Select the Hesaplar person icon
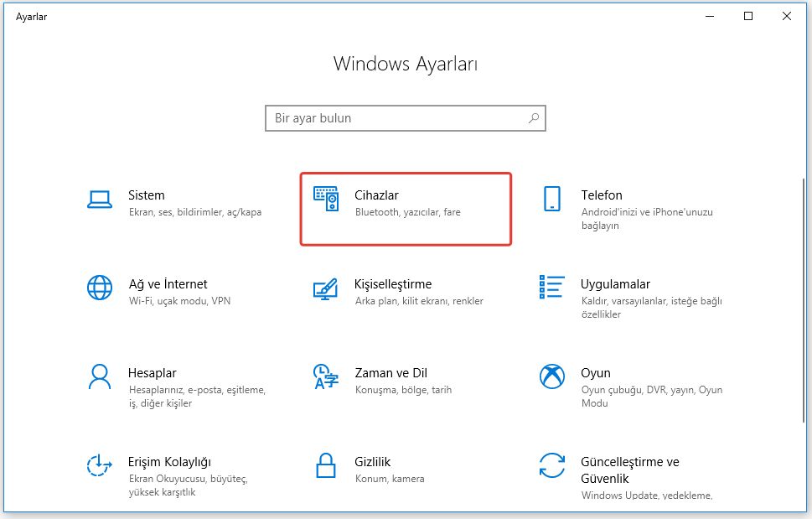 100,376
